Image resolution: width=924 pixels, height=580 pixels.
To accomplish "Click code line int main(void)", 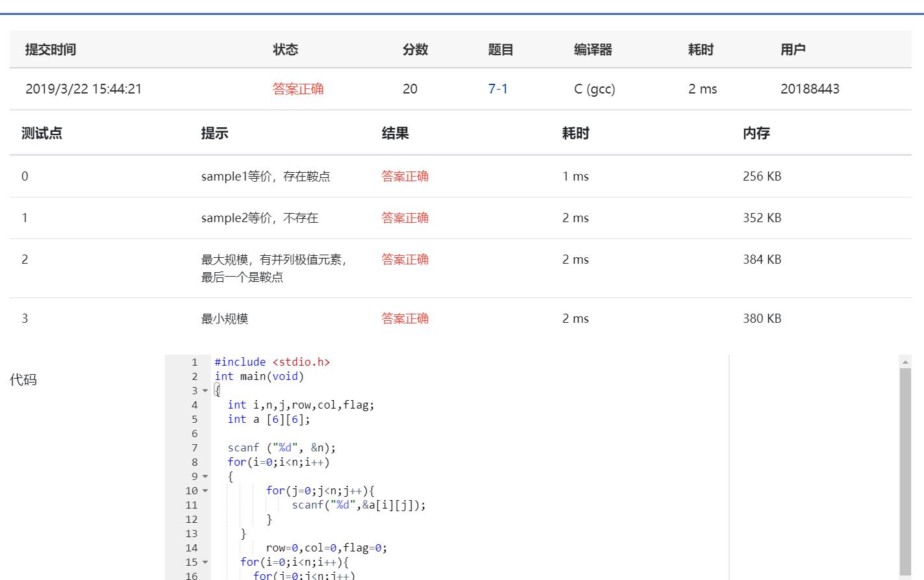I will tap(259, 376).
